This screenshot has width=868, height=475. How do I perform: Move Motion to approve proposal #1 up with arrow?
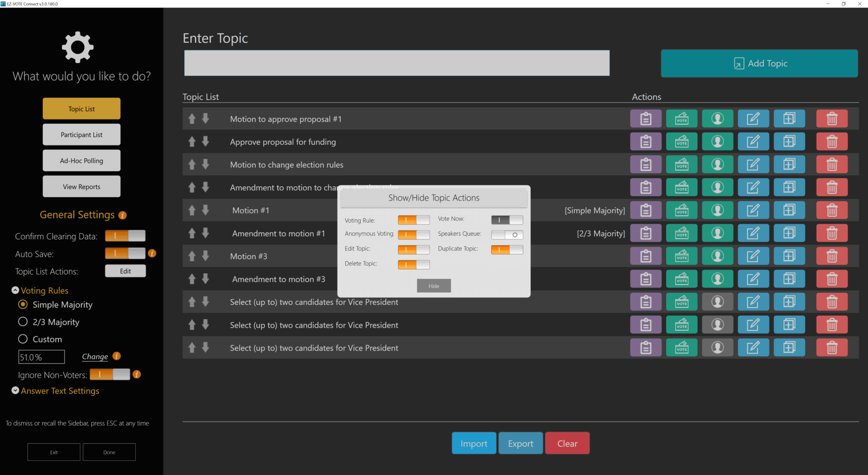tap(192, 118)
